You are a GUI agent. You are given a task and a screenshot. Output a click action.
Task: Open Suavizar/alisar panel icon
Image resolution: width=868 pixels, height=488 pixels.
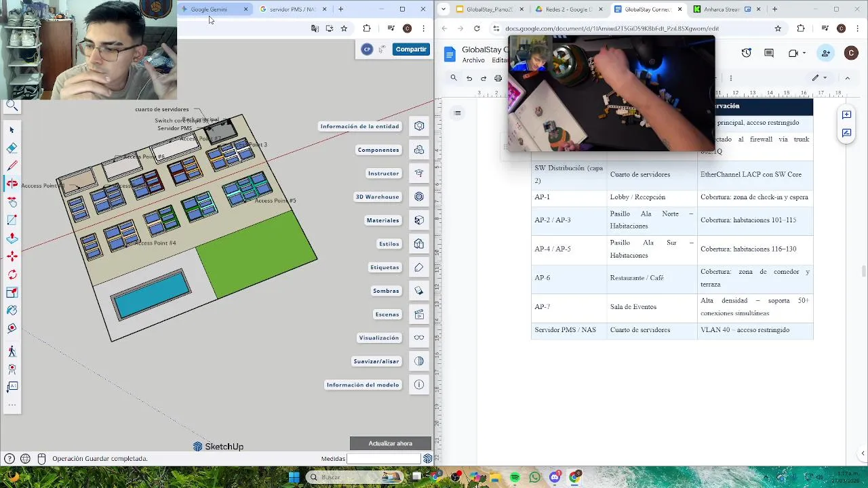[x=419, y=361]
